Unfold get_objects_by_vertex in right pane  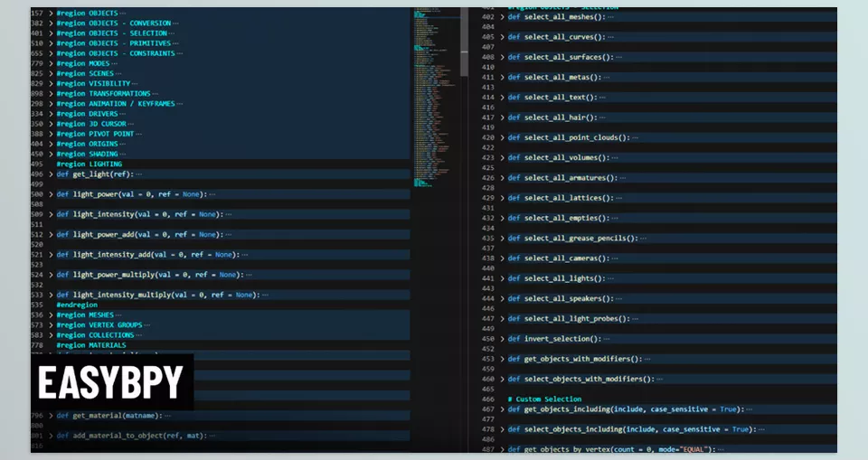(503, 449)
